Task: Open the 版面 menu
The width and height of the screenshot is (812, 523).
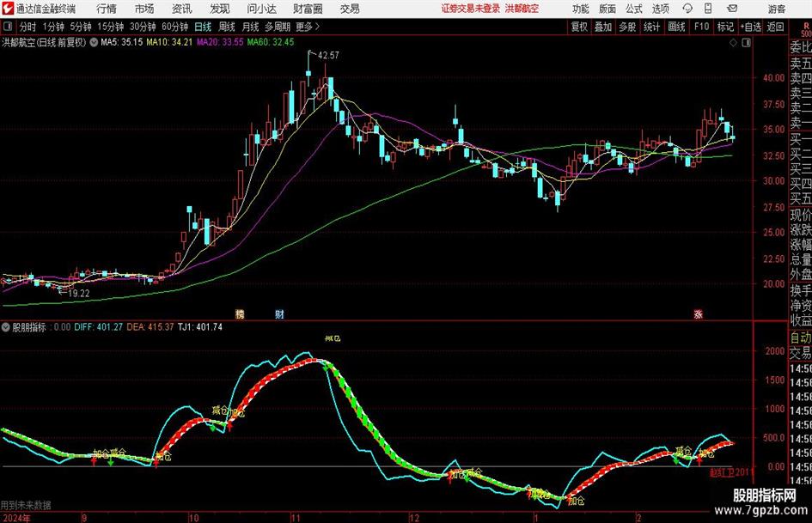Action: click(x=607, y=9)
